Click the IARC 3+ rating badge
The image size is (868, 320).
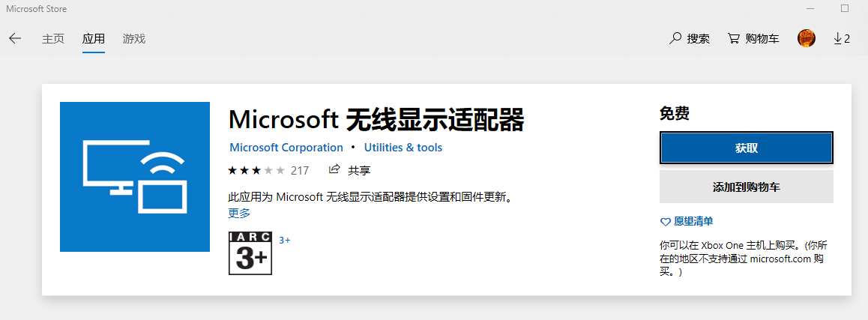click(250, 253)
